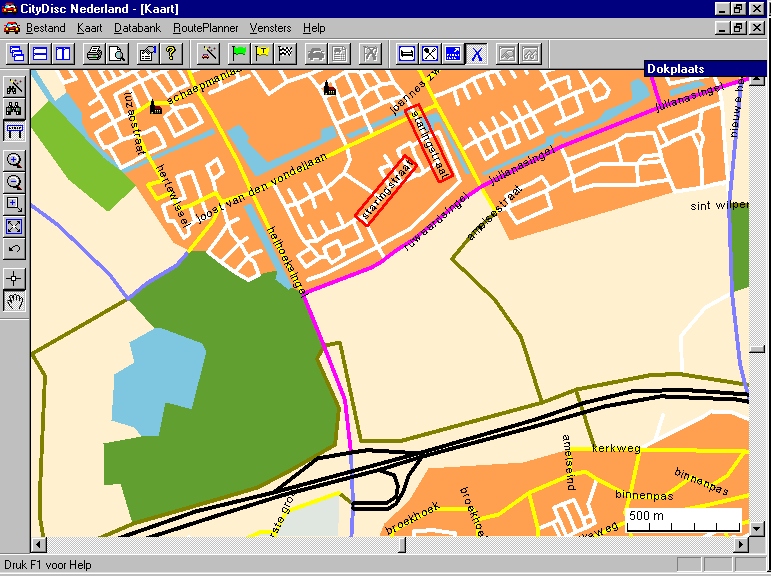Click the zoom in magnifier tool
The image size is (771, 576).
point(15,160)
